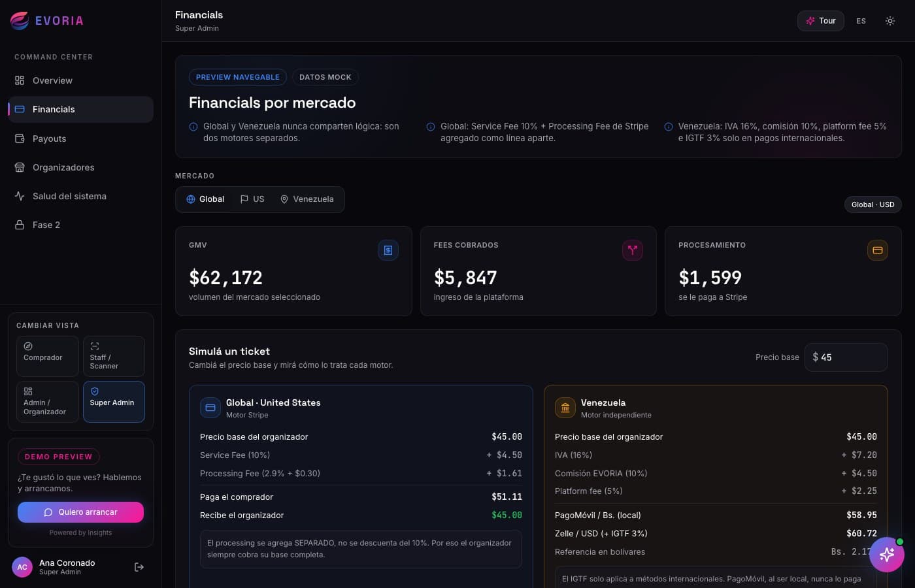The height and width of the screenshot is (588, 915).
Task: Click the IVA (16%) row label
Action: (574, 455)
